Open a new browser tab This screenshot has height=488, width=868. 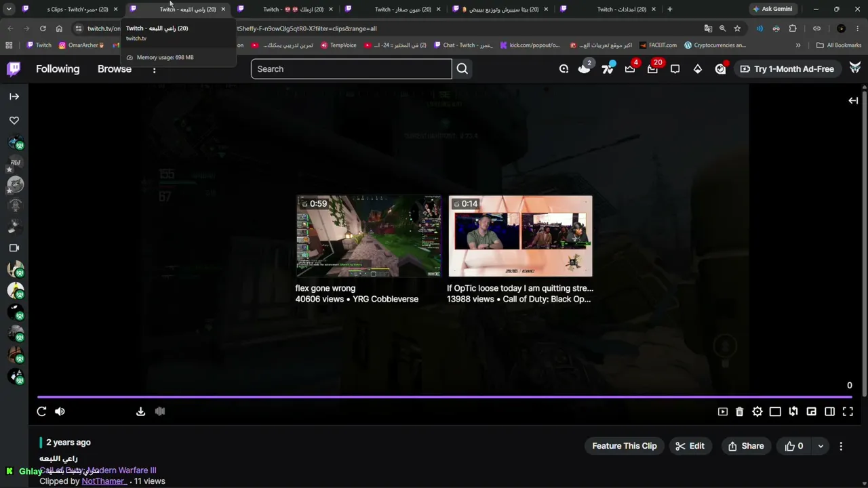click(669, 9)
